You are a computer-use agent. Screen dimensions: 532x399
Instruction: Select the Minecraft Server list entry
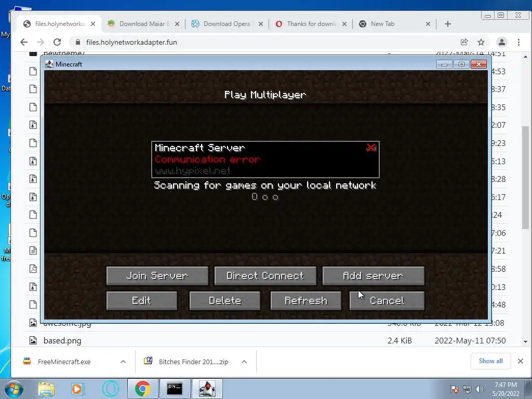point(265,159)
